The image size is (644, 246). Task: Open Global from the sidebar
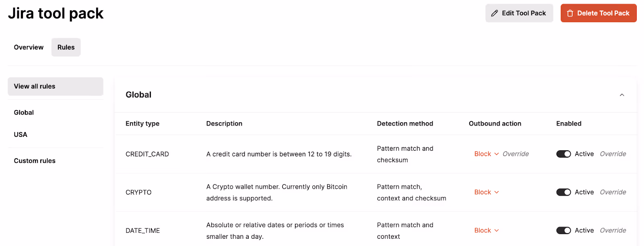tap(24, 112)
